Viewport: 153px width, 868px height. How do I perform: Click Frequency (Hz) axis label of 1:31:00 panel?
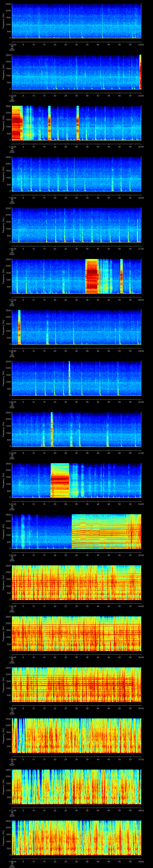3,481
